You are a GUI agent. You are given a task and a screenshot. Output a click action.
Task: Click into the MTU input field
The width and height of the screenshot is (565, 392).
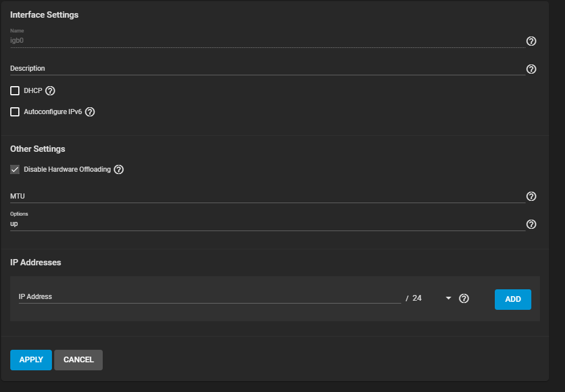point(267,196)
